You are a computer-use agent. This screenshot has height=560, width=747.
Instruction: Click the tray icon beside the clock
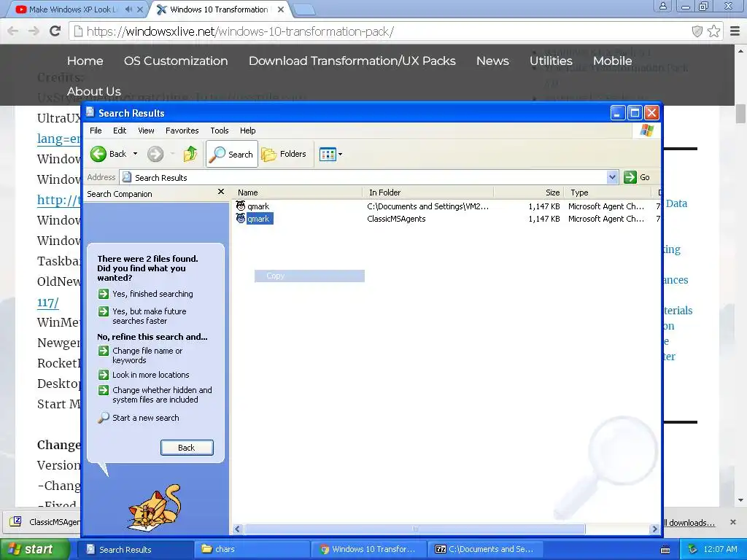693,550
